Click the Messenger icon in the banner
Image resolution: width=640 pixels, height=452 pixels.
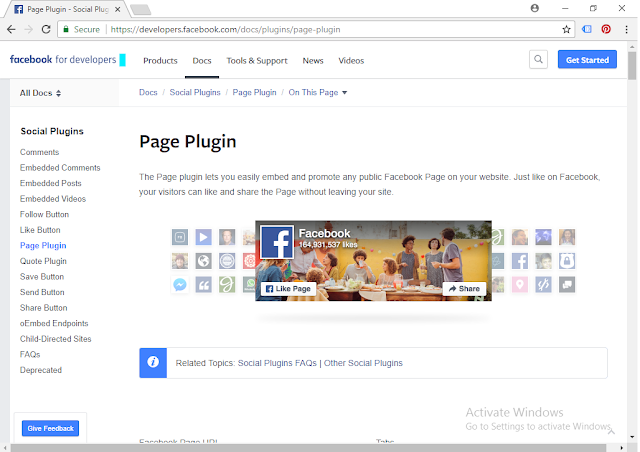coord(180,285)
